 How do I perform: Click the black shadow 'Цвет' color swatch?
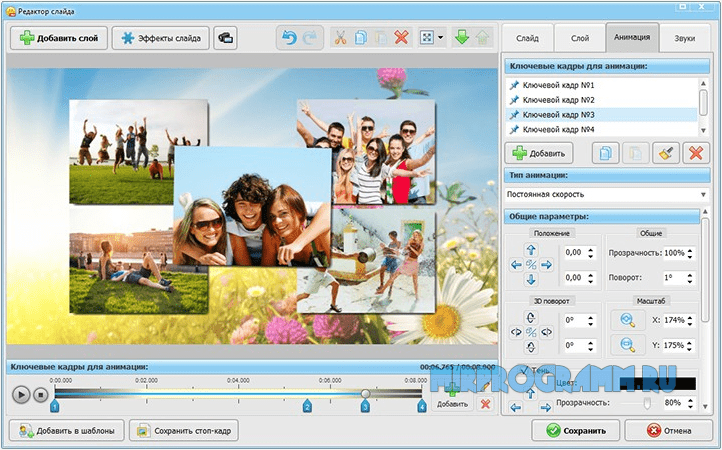pos(658,384)
